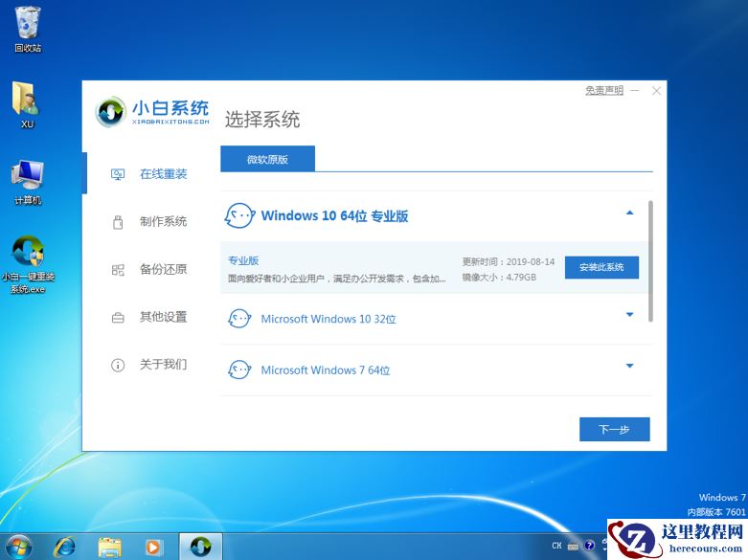Launch Internet Explorer from the taskbar
Viewport: 748px width, 560px height.
click(x=65, y=547)
